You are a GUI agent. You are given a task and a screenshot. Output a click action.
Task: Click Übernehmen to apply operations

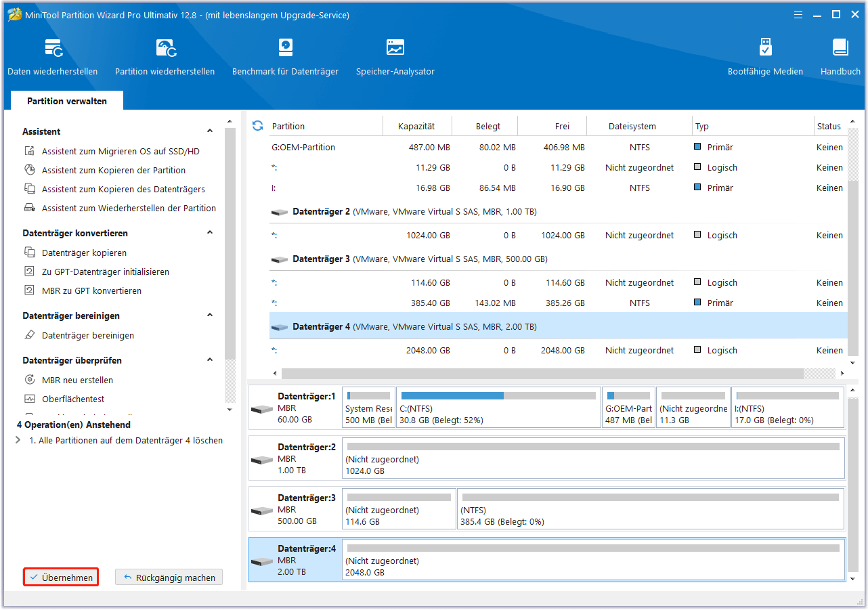pos(61,578)
